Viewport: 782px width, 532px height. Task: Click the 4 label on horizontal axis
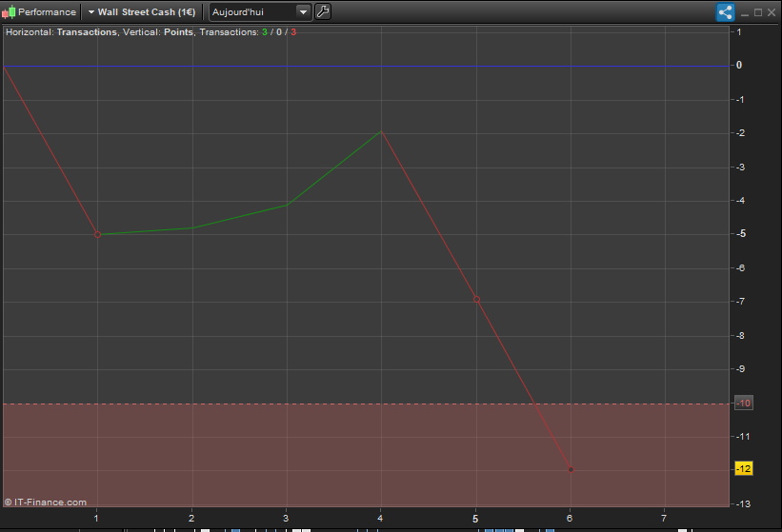[381, 518]
